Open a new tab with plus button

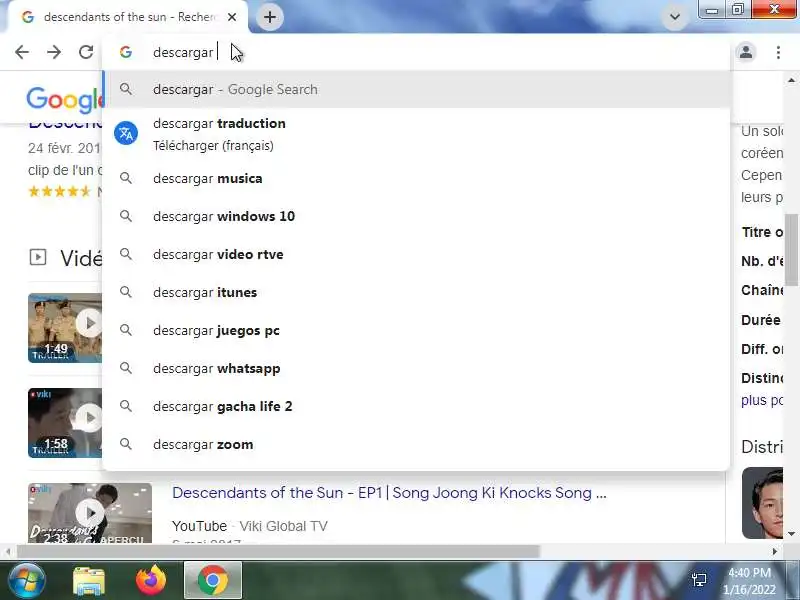click(269, 17)
